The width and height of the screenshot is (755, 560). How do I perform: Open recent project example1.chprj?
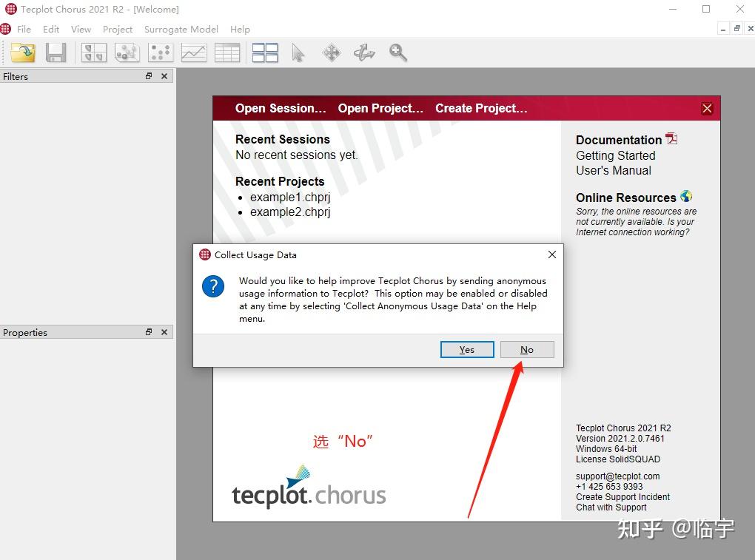tap(290, 198)
